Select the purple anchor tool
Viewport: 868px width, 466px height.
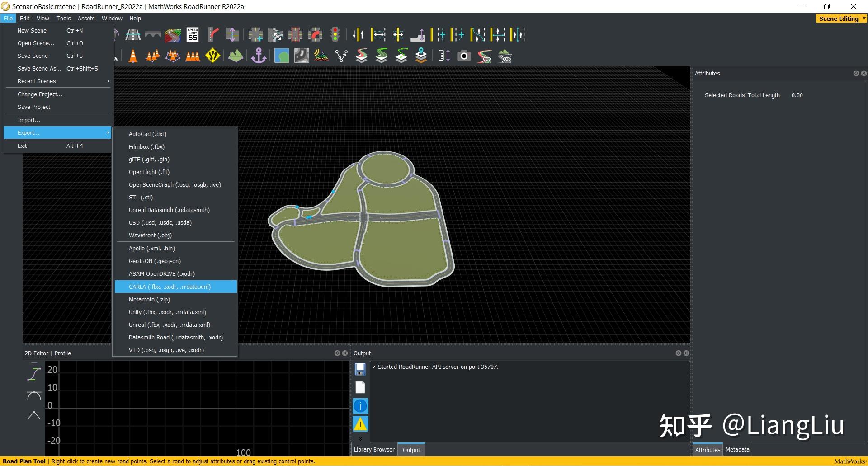[259, 56]
